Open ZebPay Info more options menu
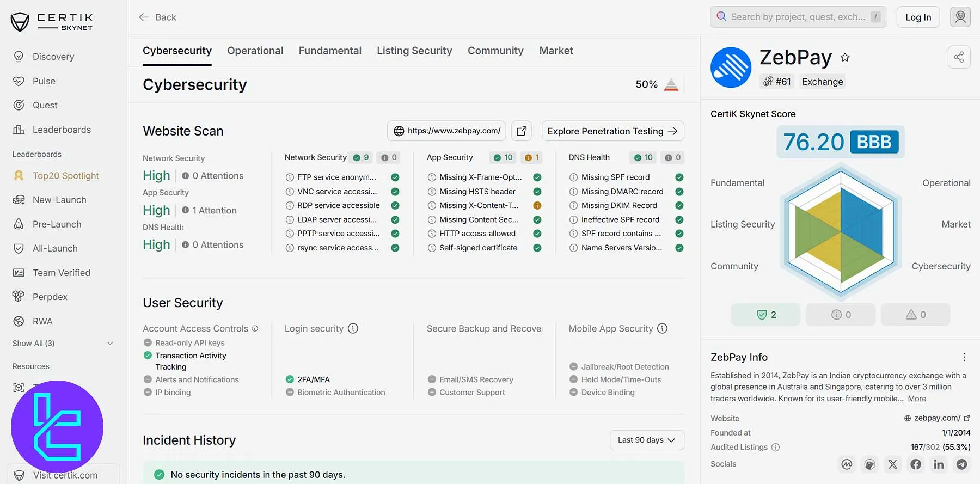980x484 pixels. (x=964, y=357)
